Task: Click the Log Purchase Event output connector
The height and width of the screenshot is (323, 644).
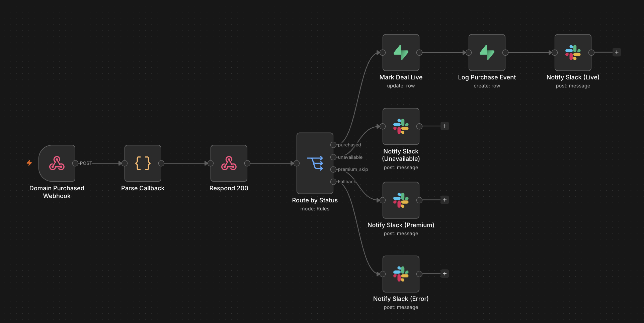Action: coord(505,53)
